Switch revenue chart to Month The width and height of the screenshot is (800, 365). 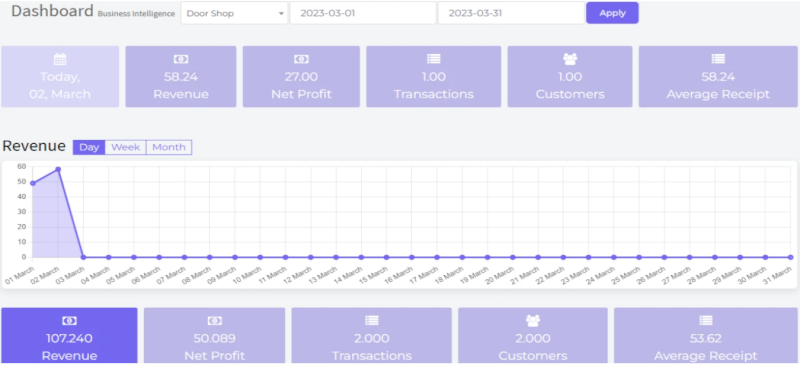coord(169,147)
